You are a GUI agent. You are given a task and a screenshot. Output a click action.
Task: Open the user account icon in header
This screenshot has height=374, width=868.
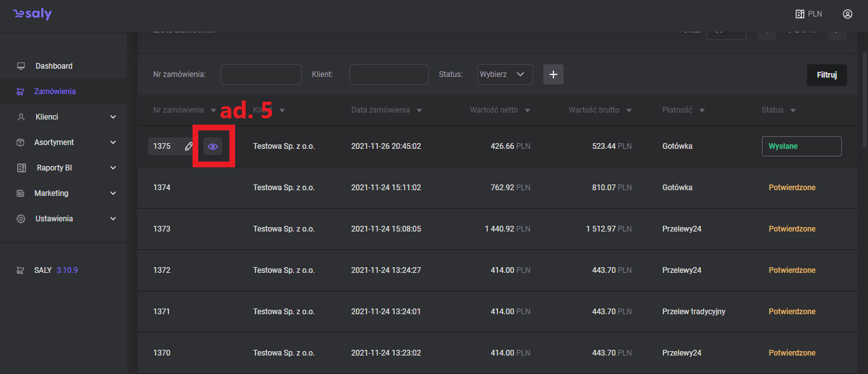(848, 14)
